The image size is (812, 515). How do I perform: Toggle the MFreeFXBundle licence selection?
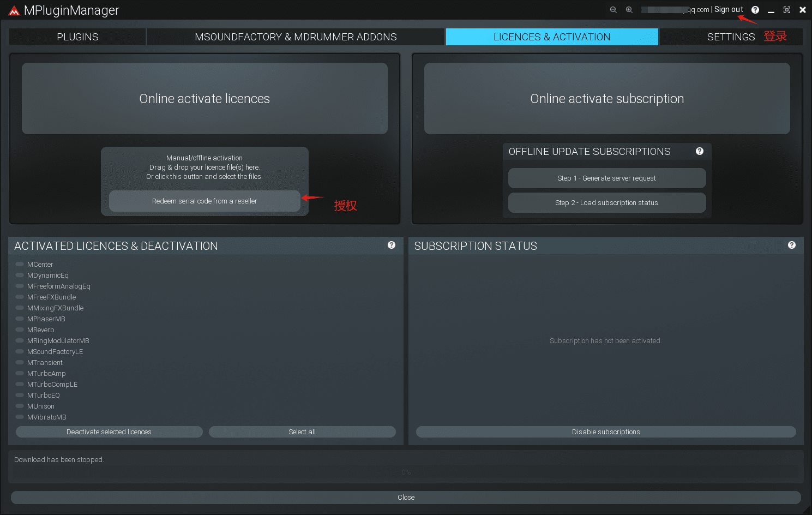20,297
